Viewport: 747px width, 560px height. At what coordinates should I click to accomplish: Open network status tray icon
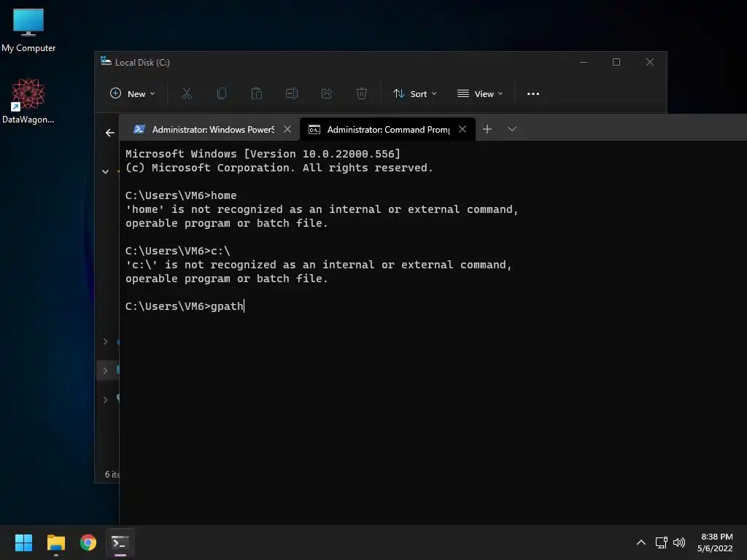coord(661,542)
